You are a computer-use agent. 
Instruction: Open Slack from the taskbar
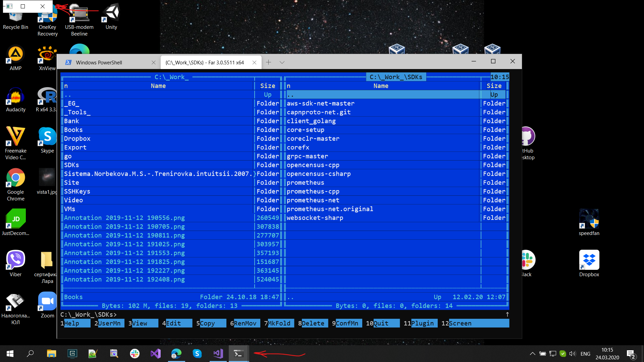[135, 353]
